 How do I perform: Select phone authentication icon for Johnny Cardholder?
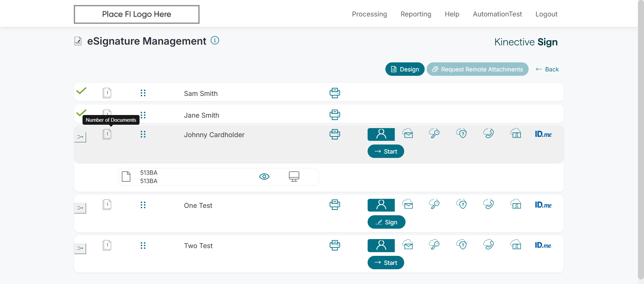488,133
